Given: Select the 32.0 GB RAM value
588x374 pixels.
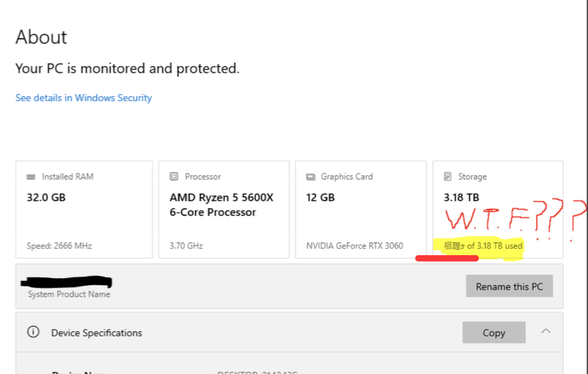Looking at the screenshot, I should (46, 198).
